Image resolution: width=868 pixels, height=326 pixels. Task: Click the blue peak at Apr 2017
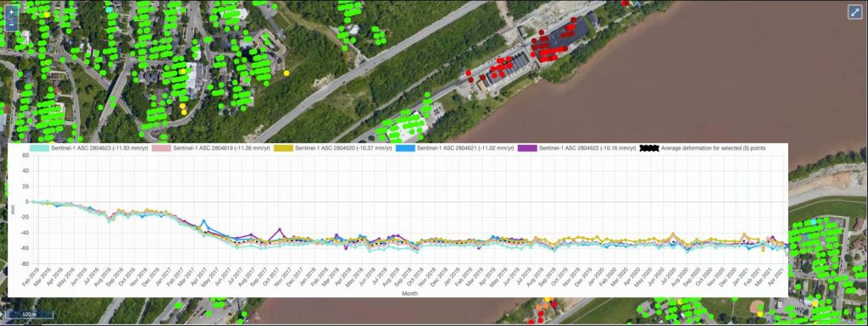coord(203,221)
